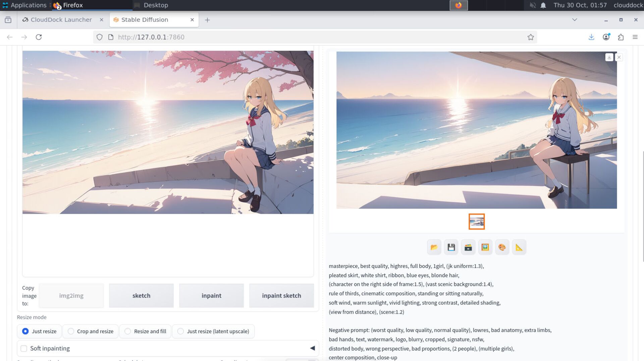The height and width of the screenshot is (361, 644).
Task: Enable the Soft inpainting checkbox
Action: pyautogui.click(x=24, y=348)
